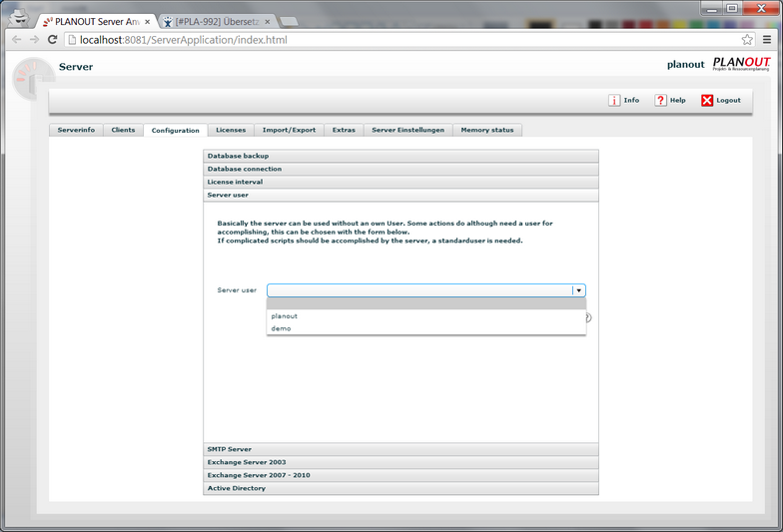The image size is (783, 532).
Task: Expand the Database connection section
Action: (x=401, y=169)
